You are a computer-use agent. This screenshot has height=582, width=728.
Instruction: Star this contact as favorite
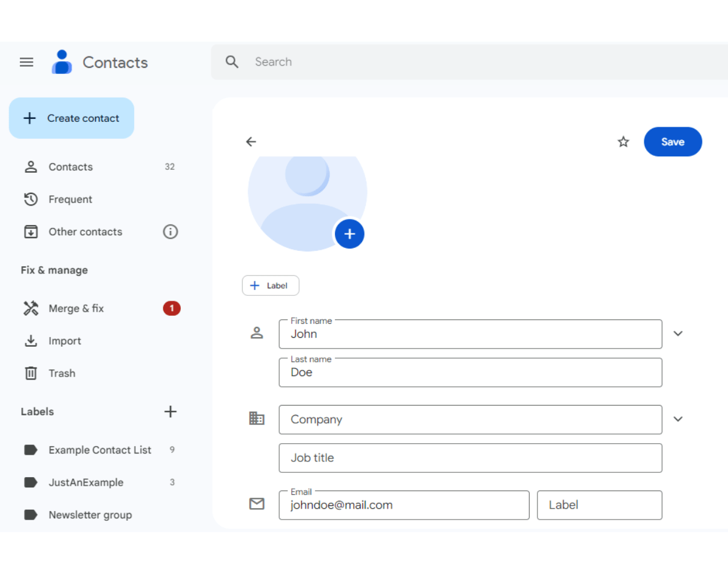pyautogui.click(x=623, y=142)
